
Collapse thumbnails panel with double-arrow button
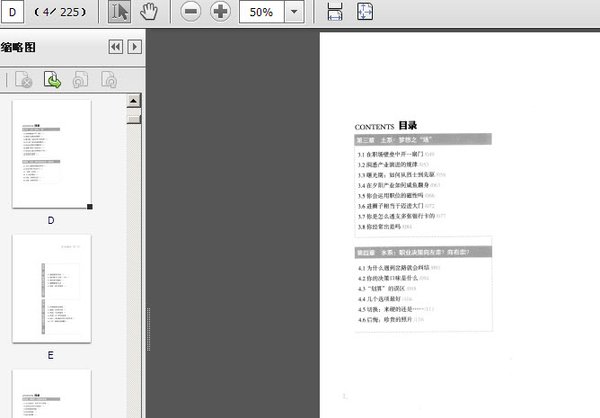click(x=116, y=47)
